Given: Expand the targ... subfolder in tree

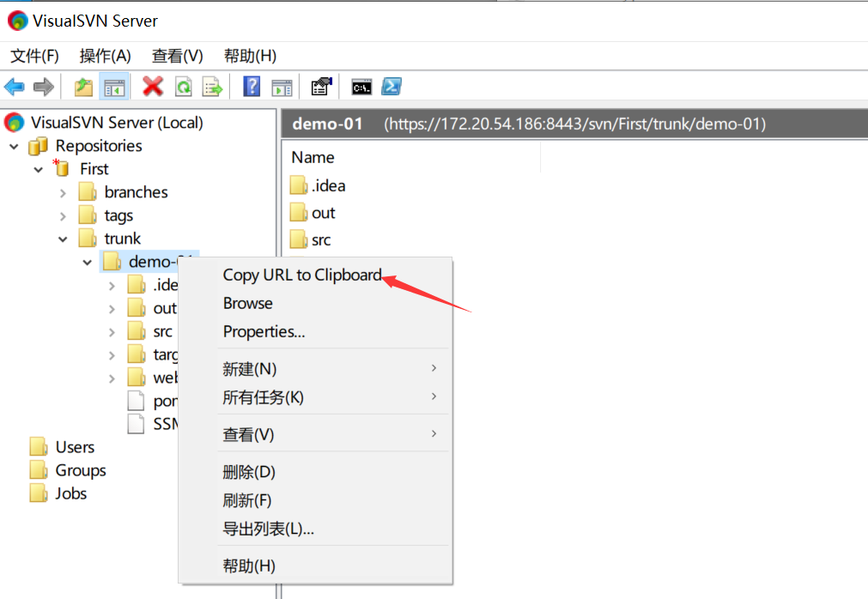Looking at the screenshot, I should point(112,355).
